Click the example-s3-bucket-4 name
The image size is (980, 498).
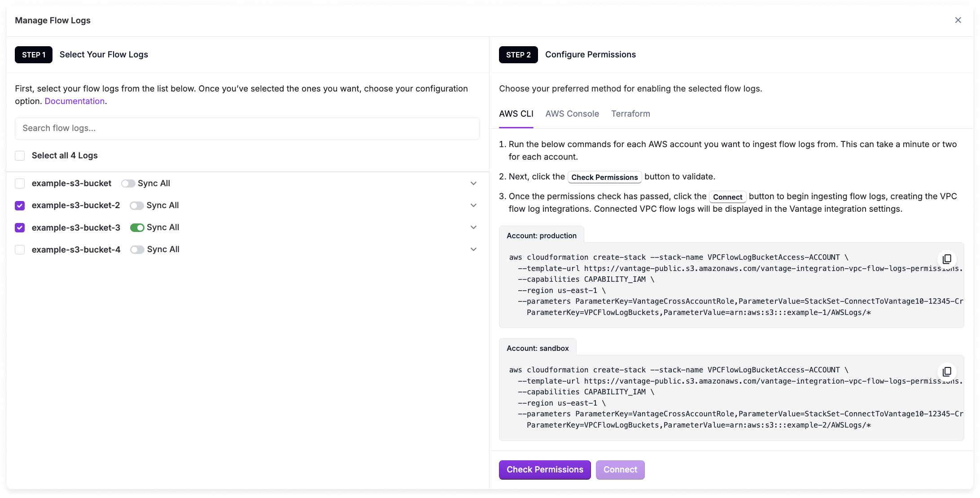(x=76, y=249)
